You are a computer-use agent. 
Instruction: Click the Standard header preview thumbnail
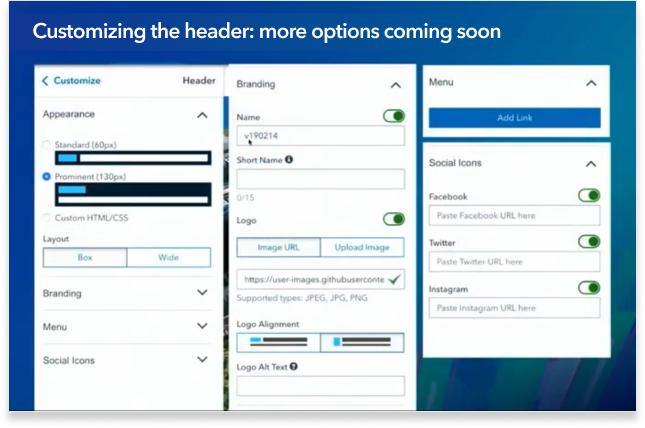coord(133,158)
